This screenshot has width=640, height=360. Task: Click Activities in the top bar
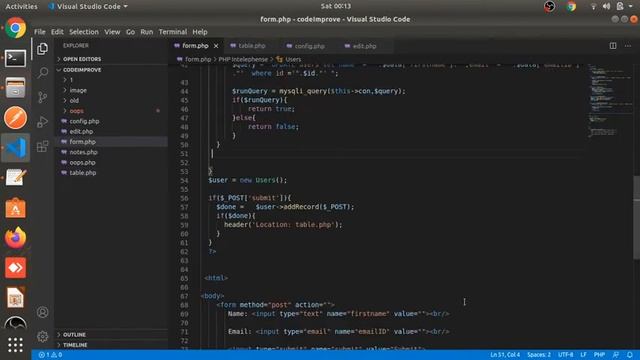[x=21, y=6]
